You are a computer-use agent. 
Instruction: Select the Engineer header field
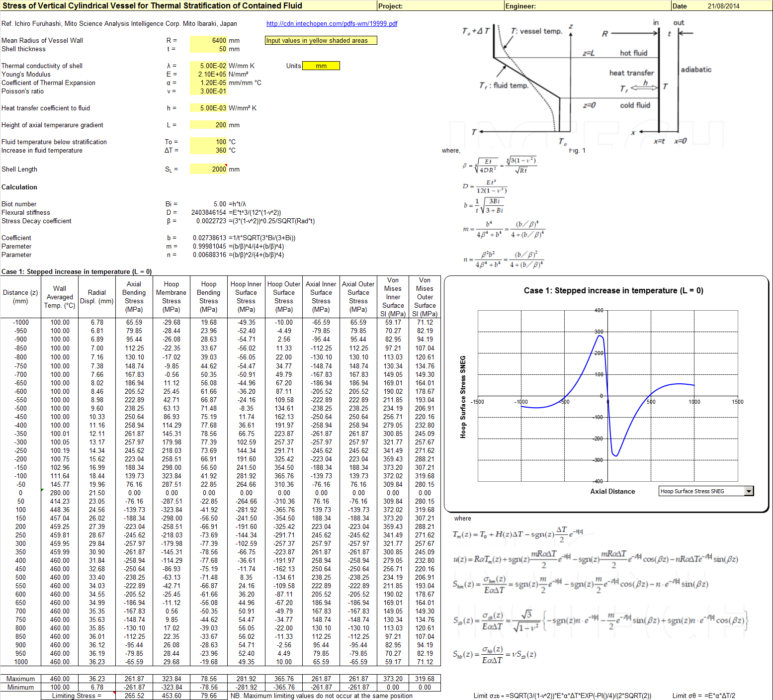pyautogui.click(x=587, y=6)
